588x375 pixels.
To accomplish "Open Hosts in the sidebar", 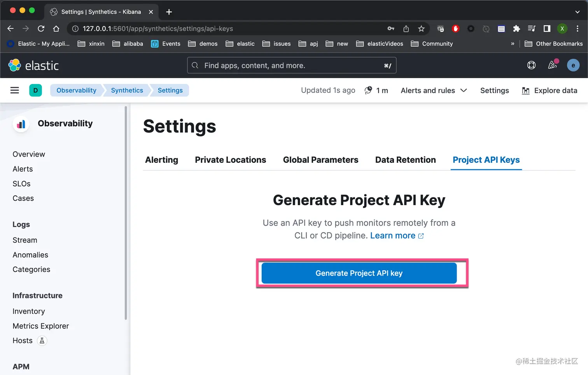I will [23, 341].
